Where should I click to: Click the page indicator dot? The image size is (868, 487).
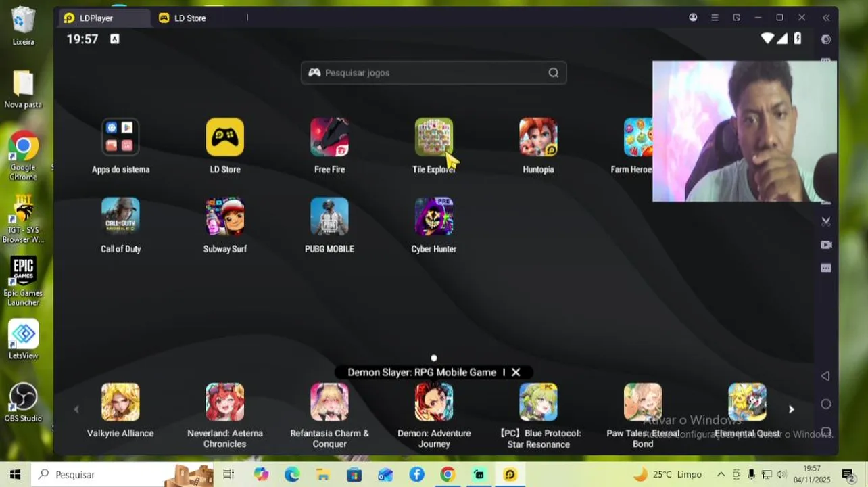point(434,358)
